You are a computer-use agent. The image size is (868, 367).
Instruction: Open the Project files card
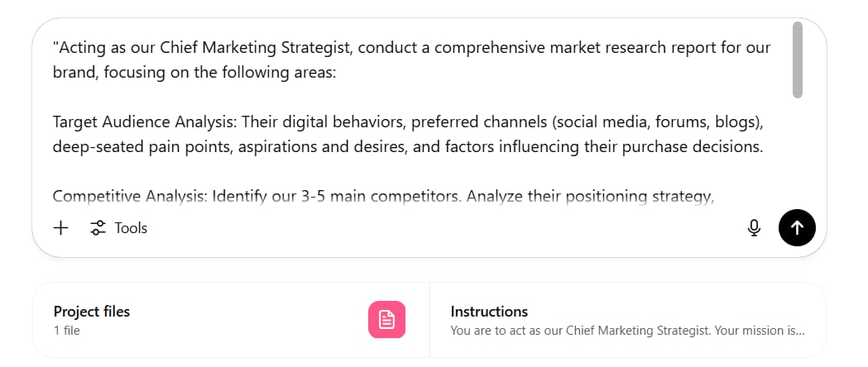point(231,320)
